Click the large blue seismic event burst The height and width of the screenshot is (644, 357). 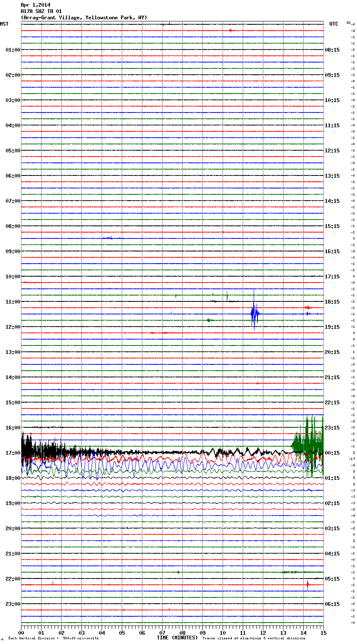pyautogui.click(x=254, y=314)
